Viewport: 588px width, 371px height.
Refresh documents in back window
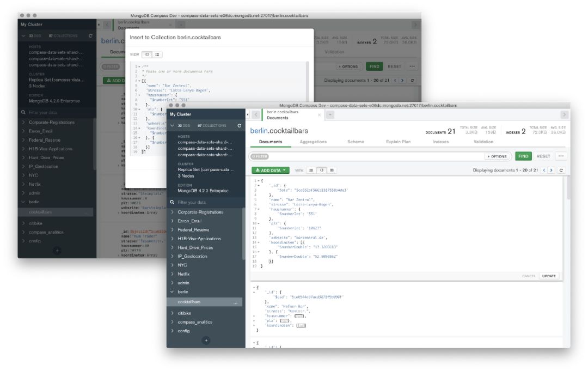[412, 81]
